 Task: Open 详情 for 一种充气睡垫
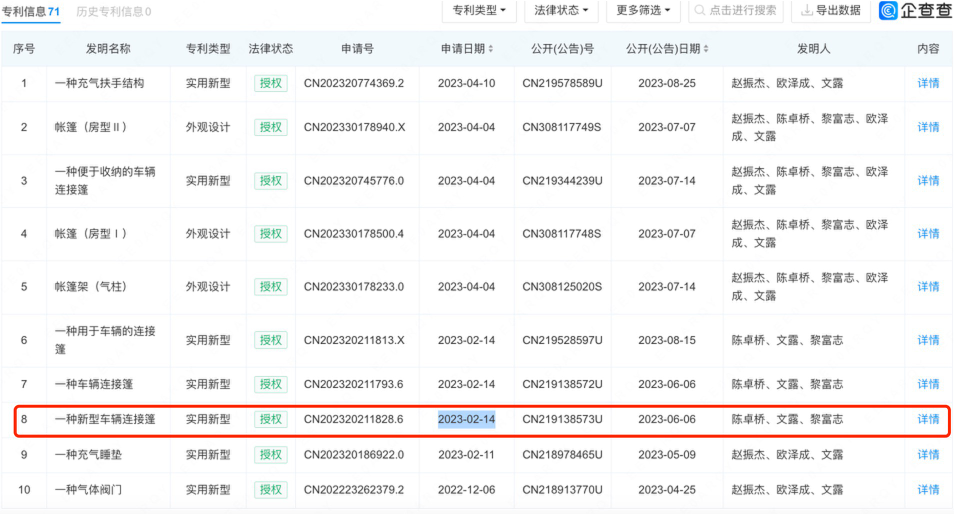[928, 455]
